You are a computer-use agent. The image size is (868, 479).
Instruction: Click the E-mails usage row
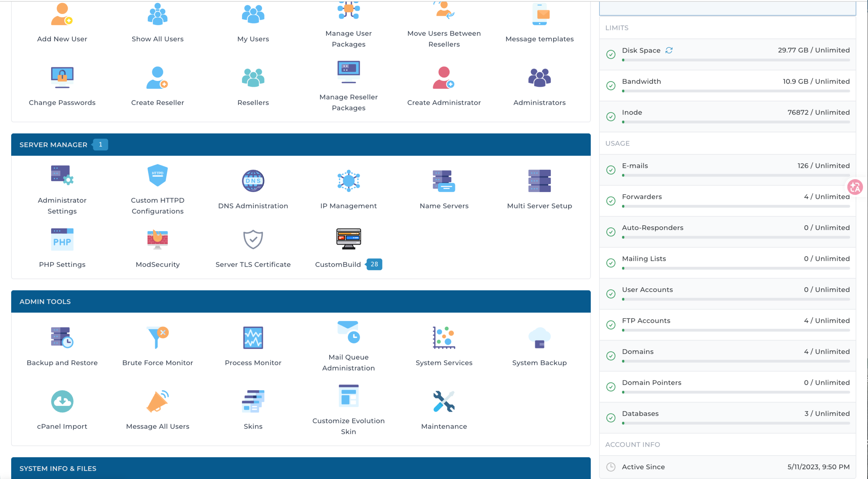coord(728,170)
